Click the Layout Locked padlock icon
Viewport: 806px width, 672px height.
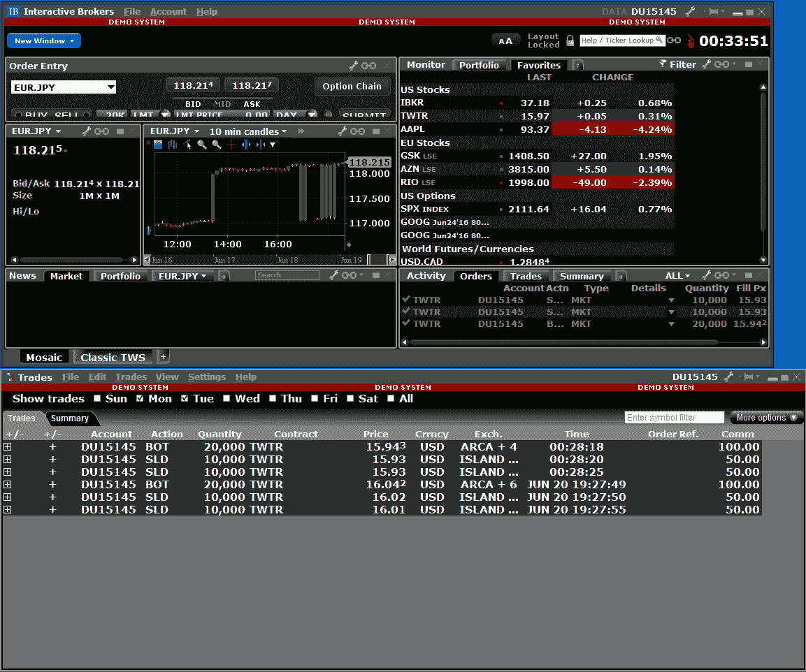click(x=570, y=41)
